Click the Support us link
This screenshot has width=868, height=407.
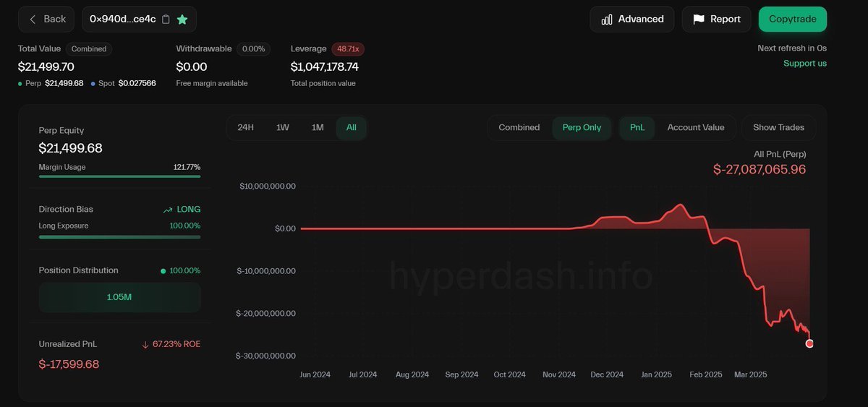pyautogui.click(x=805, y=63)
